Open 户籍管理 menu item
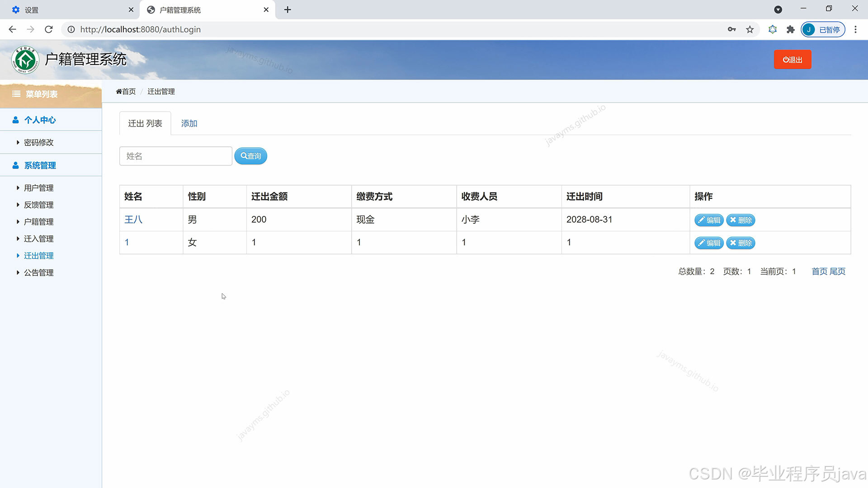 [38, 222]
